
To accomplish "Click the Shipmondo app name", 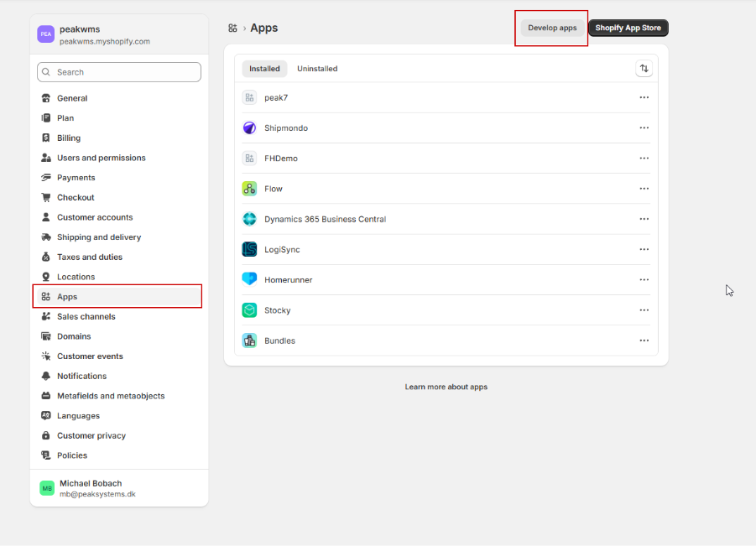I will [x=286, y=128].
